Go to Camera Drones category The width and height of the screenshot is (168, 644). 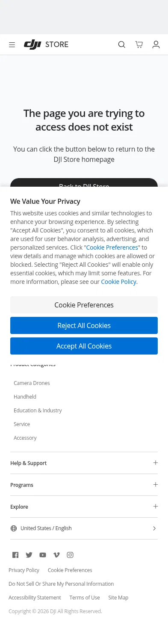click(32, 383)
